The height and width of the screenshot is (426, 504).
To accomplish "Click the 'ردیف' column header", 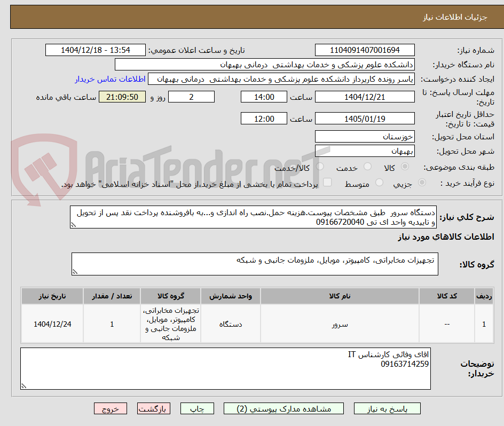I will pyautogui.click(x=484, y=296).
